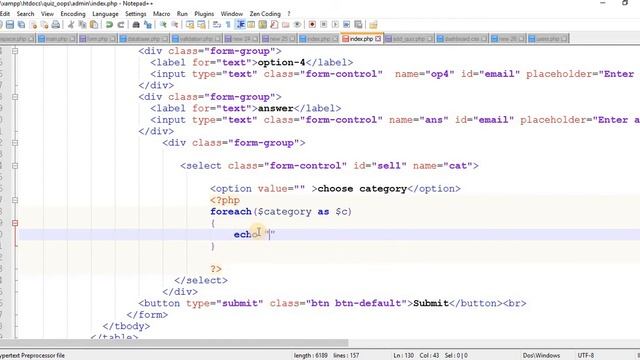
Task: Open the Replace toolbar icon
Action: [148, 24]
